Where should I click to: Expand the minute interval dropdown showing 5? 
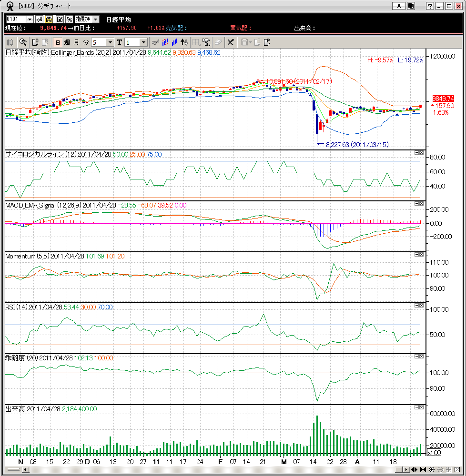point(110,42)
